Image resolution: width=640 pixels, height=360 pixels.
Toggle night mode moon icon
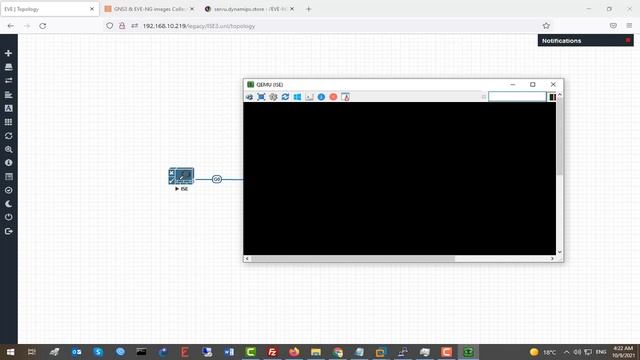click(x=8, y=204)
